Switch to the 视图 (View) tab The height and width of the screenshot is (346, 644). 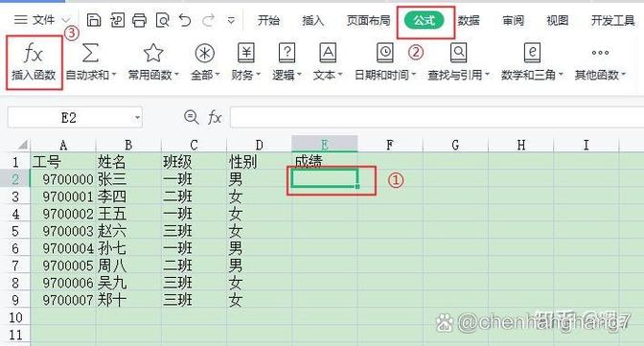click(558, 20)
